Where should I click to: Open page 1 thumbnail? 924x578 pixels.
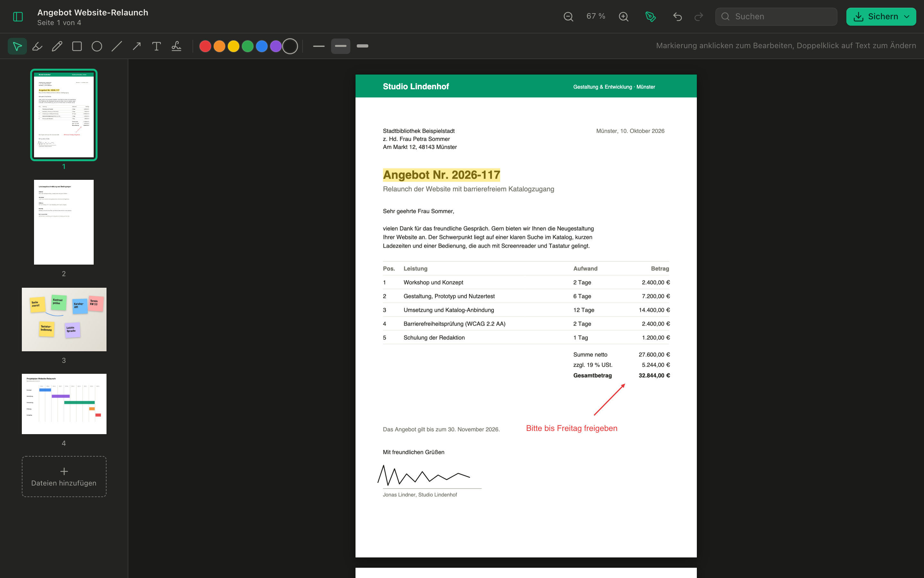(64, 115)
